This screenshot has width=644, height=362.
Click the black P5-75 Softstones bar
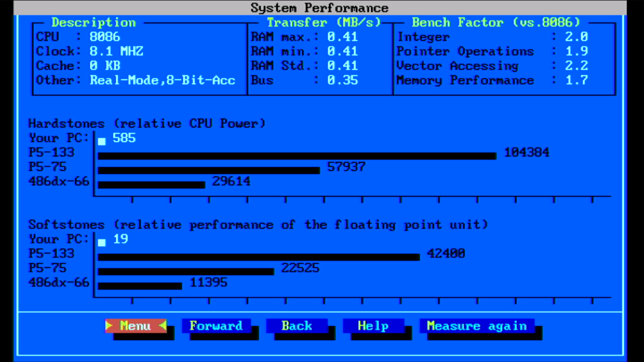tap(186, 271)
